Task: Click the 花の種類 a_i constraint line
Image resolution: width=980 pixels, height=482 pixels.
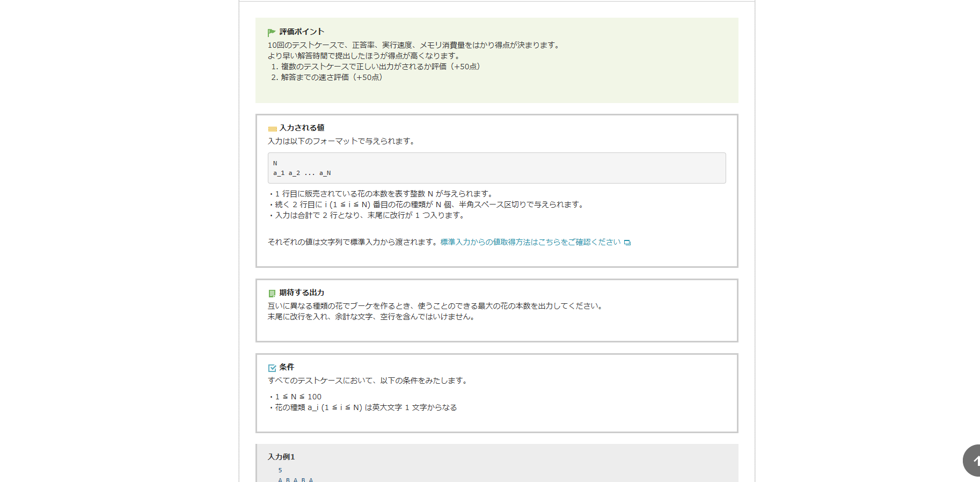Action: click(x=365, y=407)
